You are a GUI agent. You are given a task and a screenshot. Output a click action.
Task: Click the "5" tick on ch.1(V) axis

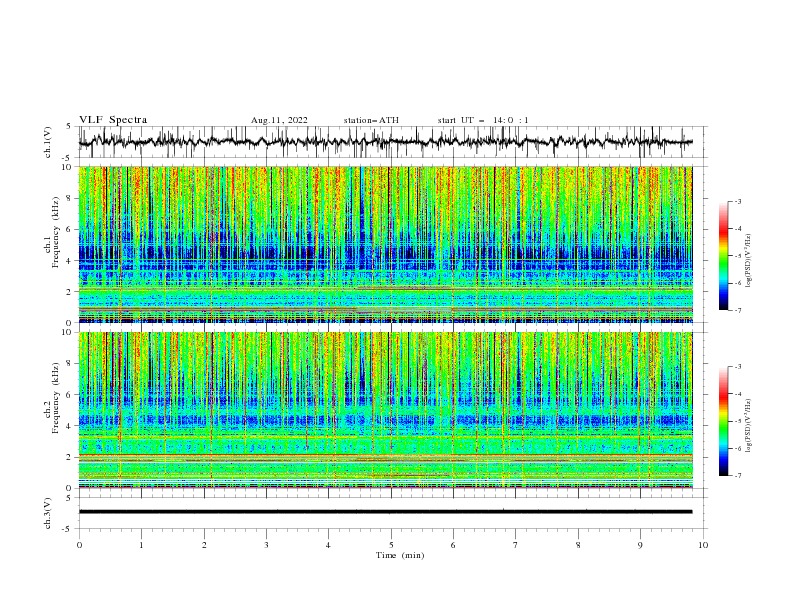click(69, 126)
